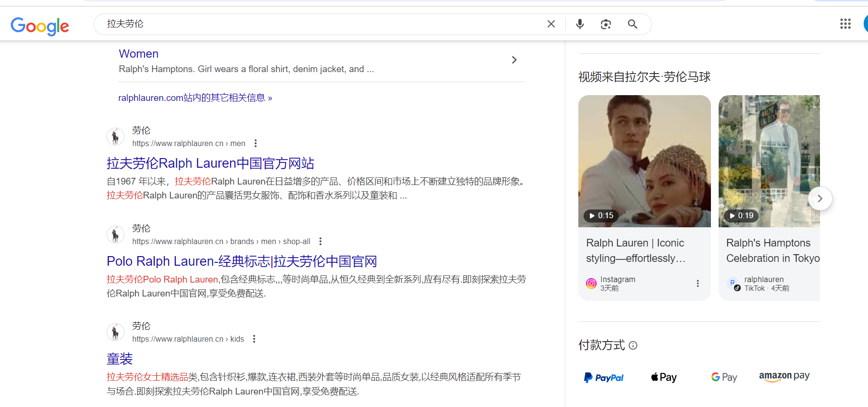This screenshot has height=407, width=868.
Task: Click the Apple Pay logo
Action: click(x=664, y=378)
